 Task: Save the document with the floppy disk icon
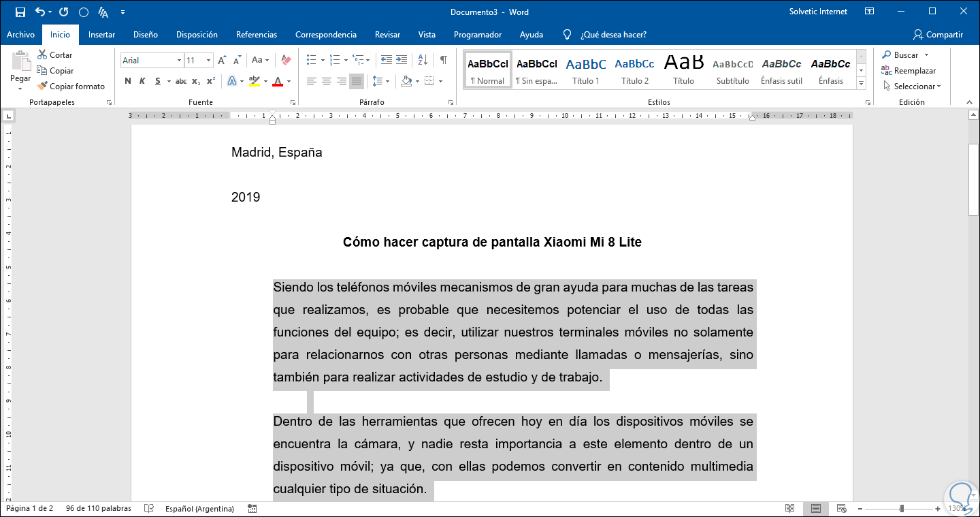pos(20,12)
